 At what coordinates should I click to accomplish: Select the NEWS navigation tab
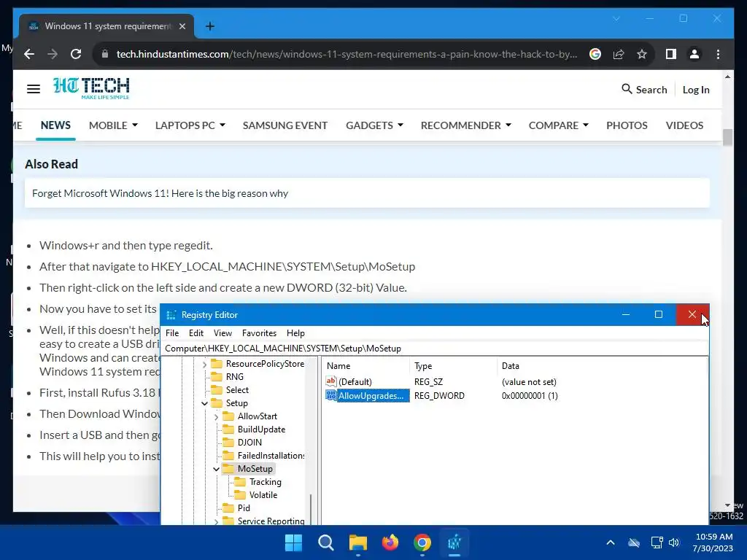pyautogui.click(x=55, y=125)
